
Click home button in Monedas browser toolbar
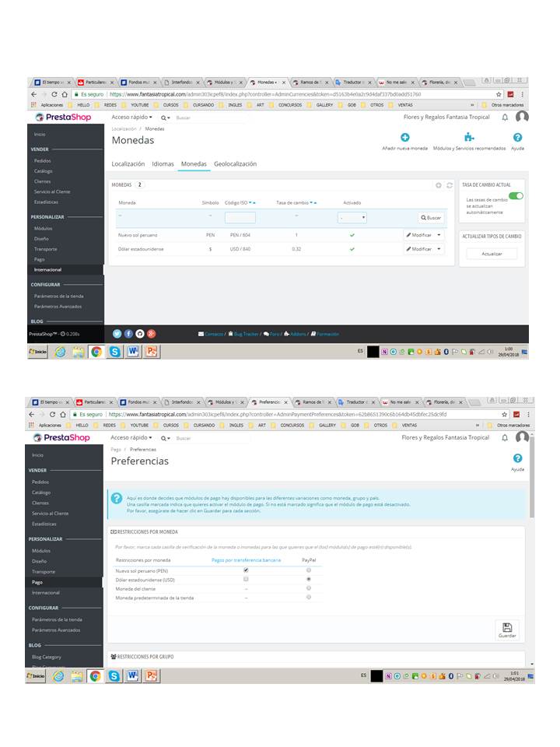[65, 94]
